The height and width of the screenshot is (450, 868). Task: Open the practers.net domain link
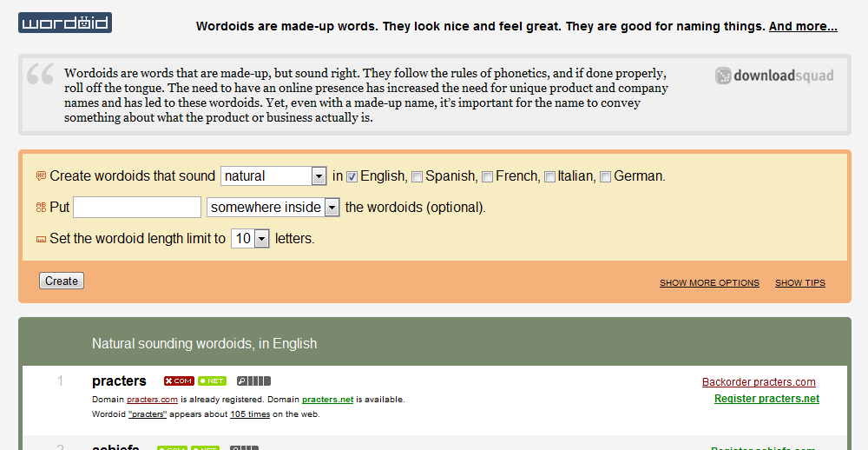[328, 399]
